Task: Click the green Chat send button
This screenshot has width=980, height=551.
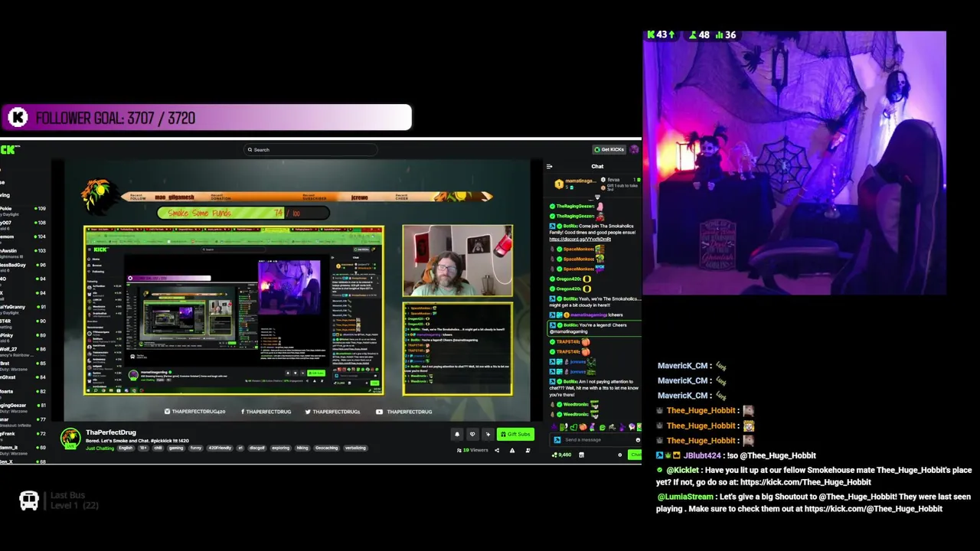Action: (x=635, y=455)
